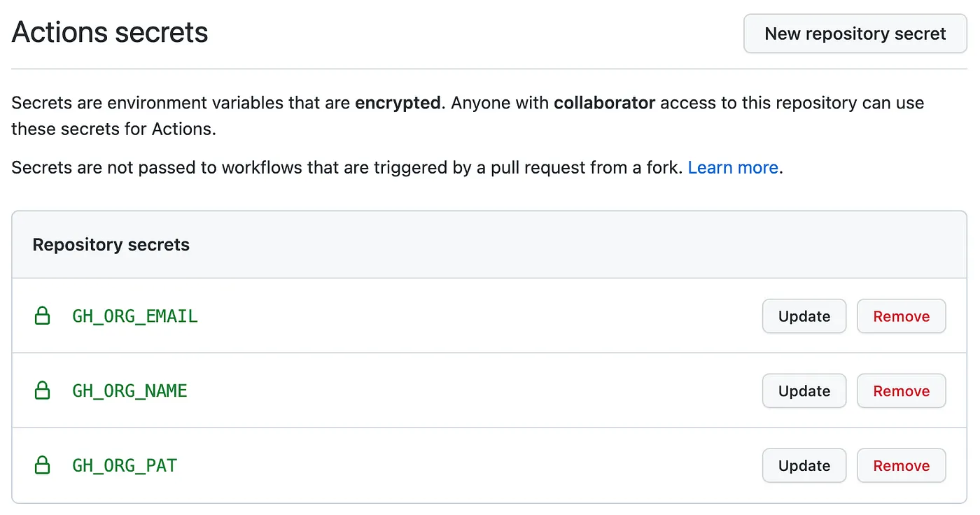
Task: Select the GH_ORG_PAT secret name
Action: click(x=125, y=465)
